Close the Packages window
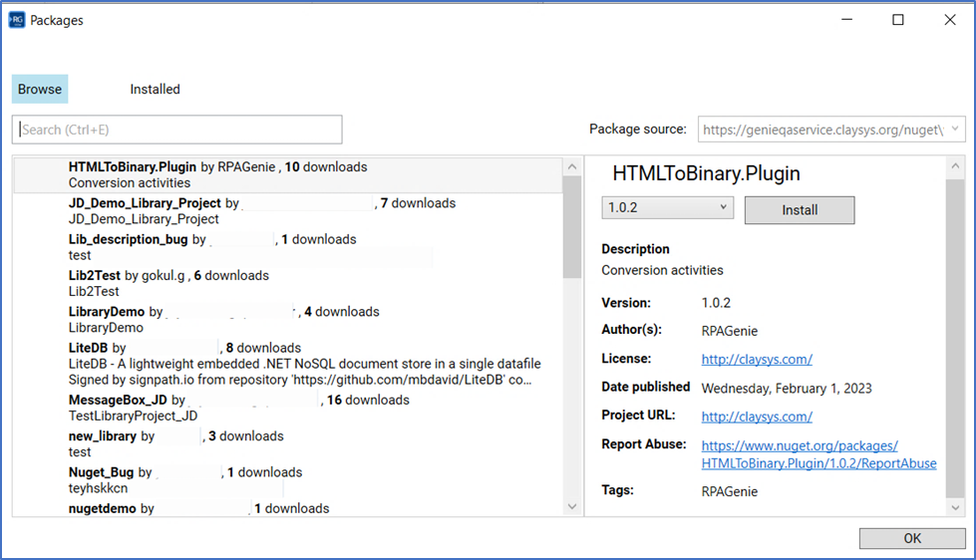The height and width of the screenshot is (560, 976). 950,20
